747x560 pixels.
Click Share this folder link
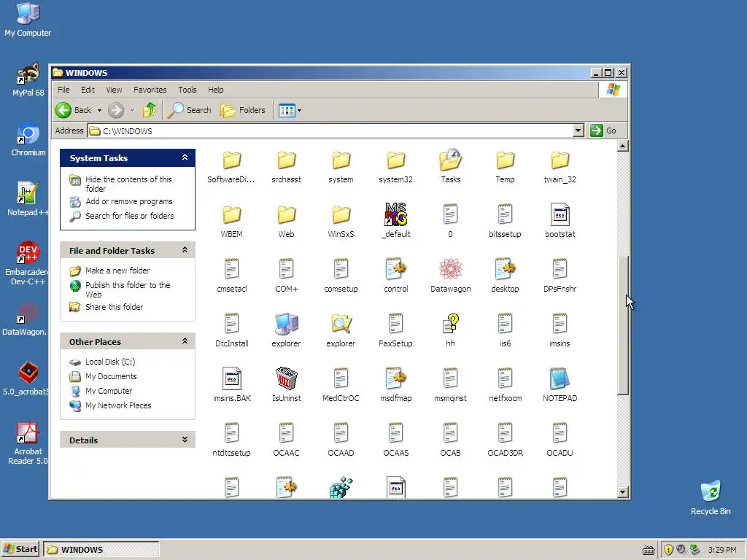click(114, 307)
